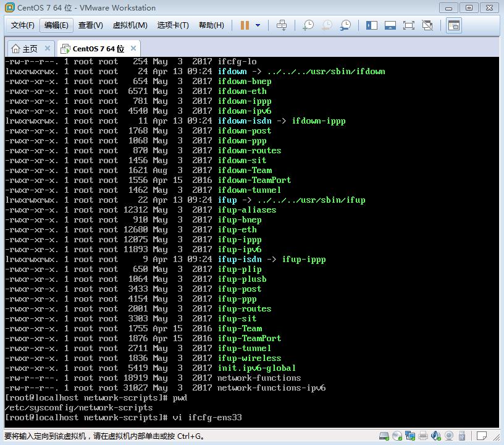Viewport: 504px width, 445px height.
Task: Close the CentOS 7 64 位 tab
Action: 133,48
